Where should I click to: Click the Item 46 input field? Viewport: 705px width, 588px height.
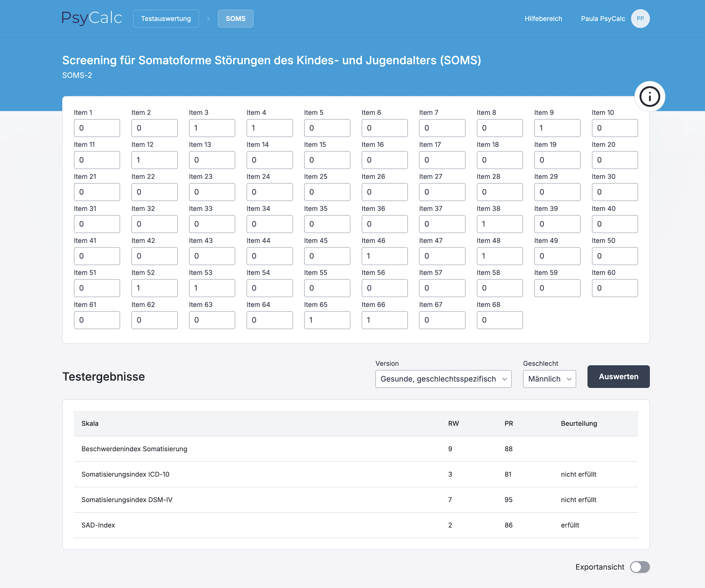(384, 256)
